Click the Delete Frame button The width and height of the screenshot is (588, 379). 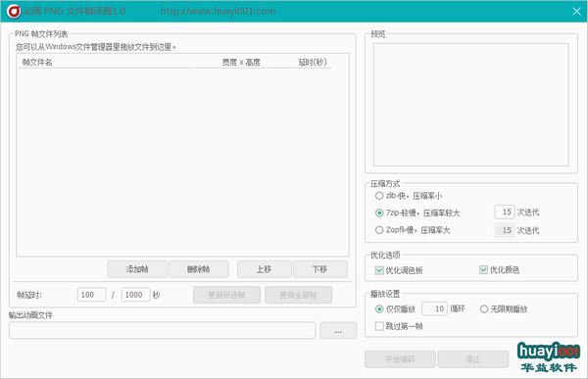coord(199,269)
